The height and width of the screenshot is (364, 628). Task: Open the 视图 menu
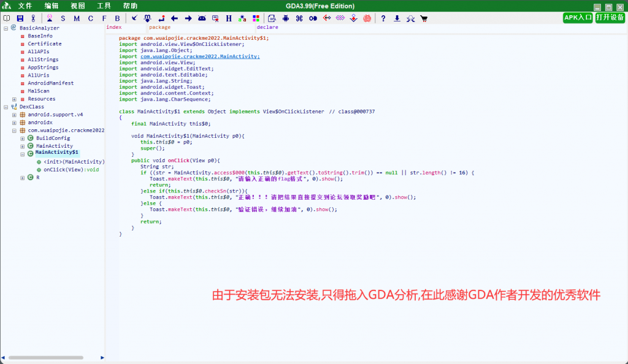(78, 6)
